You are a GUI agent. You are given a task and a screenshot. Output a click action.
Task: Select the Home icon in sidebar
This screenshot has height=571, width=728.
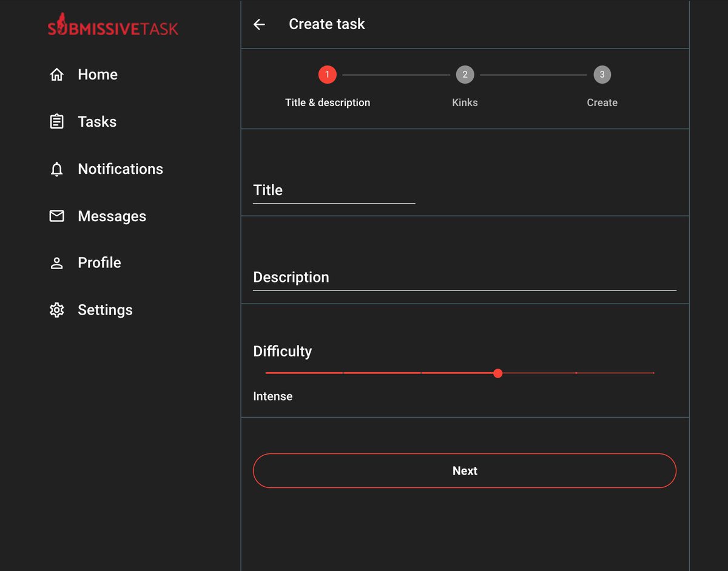[x=56, y=74]
